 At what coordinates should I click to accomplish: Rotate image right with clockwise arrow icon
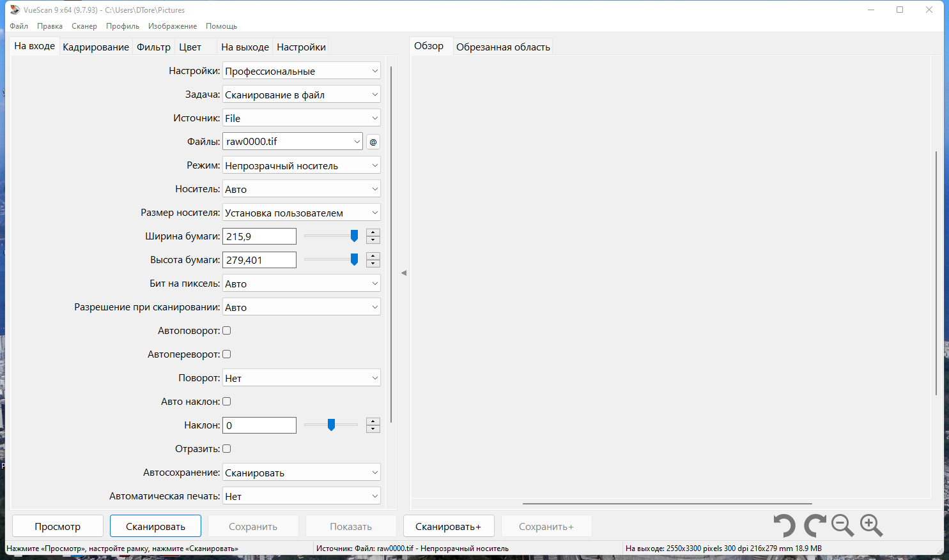coord(815,526)
